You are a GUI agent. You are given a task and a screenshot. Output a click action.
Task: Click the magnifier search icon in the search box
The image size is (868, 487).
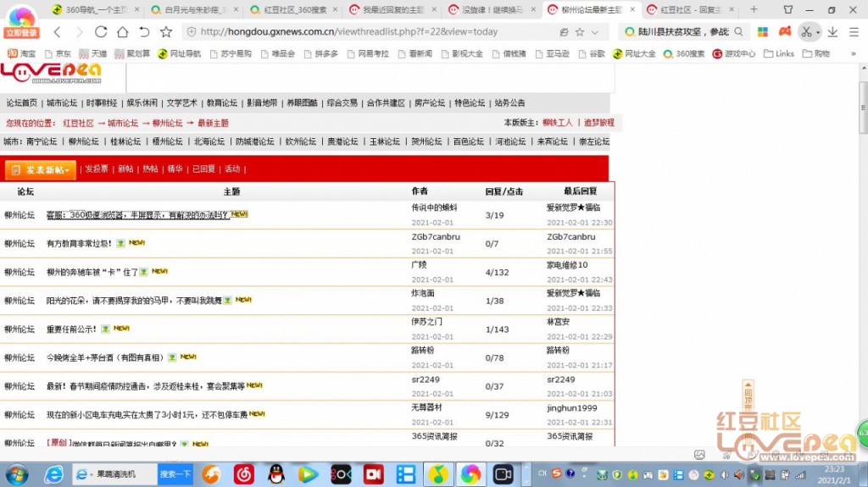click(738, 32)
